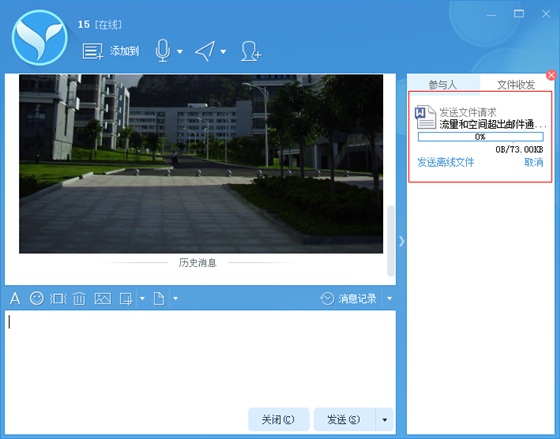Switch to the 参与人 tab
Viewport: 560px width, 439px height.
click(443, 85)
